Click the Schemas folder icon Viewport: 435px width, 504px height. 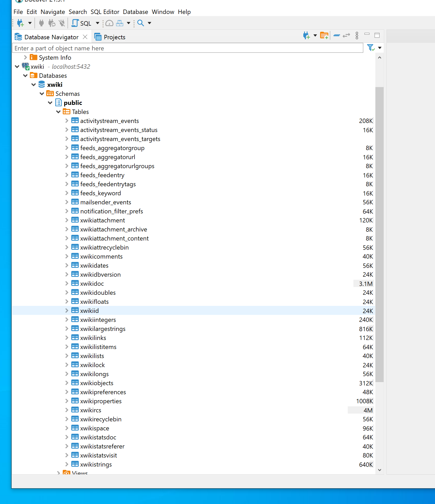[x=50, y=94]
